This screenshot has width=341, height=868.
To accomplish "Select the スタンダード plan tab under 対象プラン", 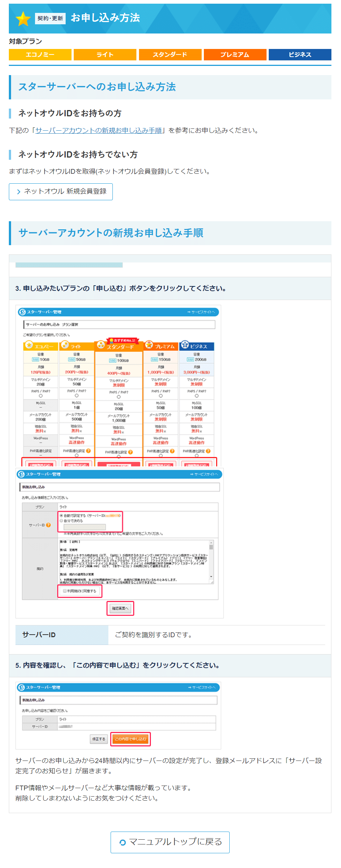I will (170, 54).
